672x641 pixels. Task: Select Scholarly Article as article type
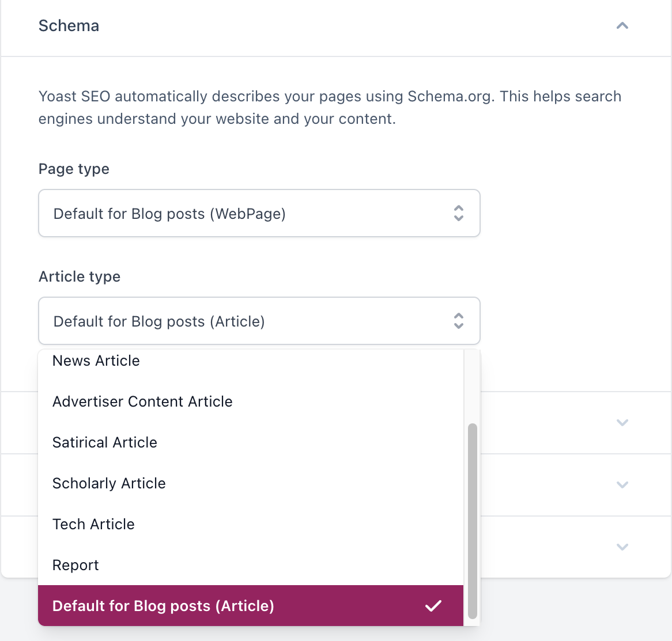(x=109, y=483)
